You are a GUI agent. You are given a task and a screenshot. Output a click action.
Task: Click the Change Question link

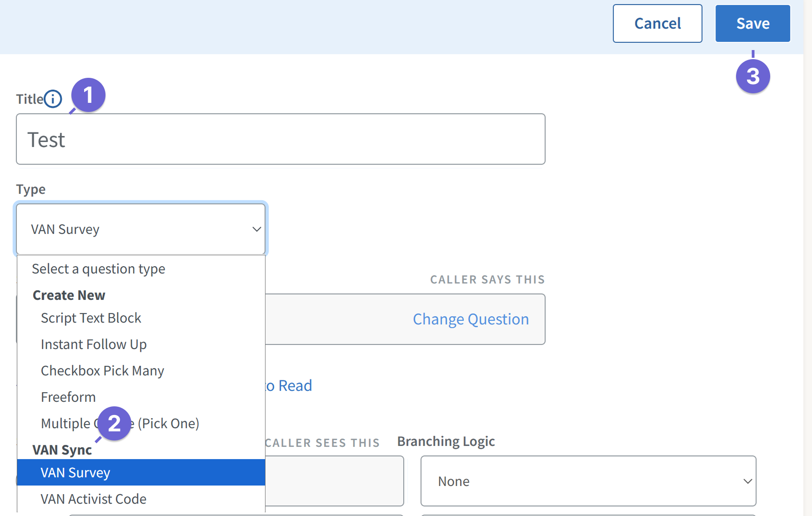coord(471,319)
